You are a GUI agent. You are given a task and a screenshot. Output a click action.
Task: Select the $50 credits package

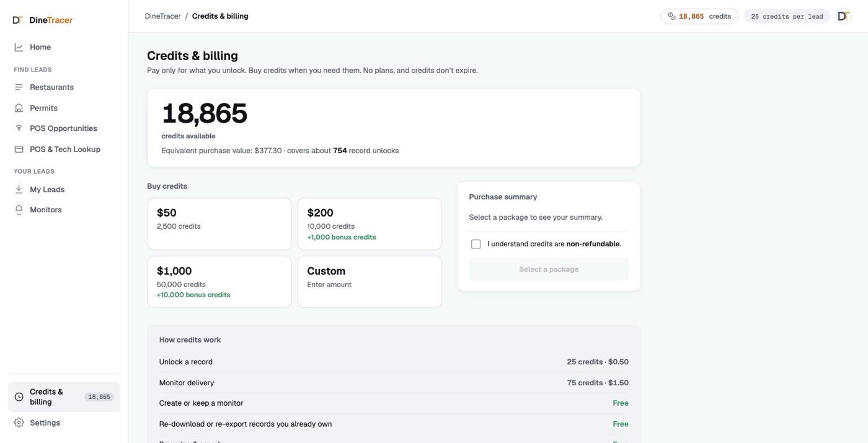click(219, 224)
